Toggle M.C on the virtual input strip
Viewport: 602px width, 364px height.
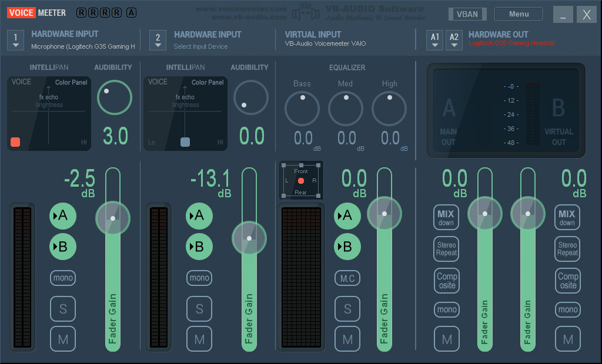tap(347, 278)
